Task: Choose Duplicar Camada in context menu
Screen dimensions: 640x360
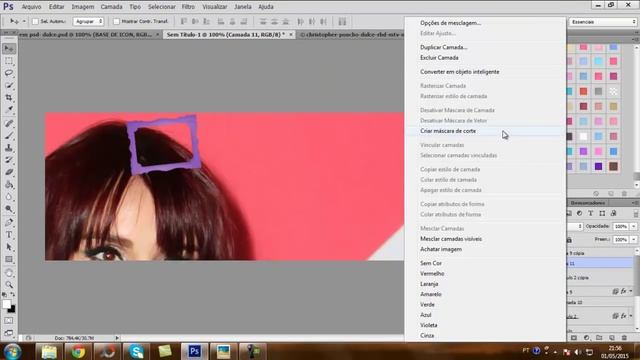Action: 444,47
